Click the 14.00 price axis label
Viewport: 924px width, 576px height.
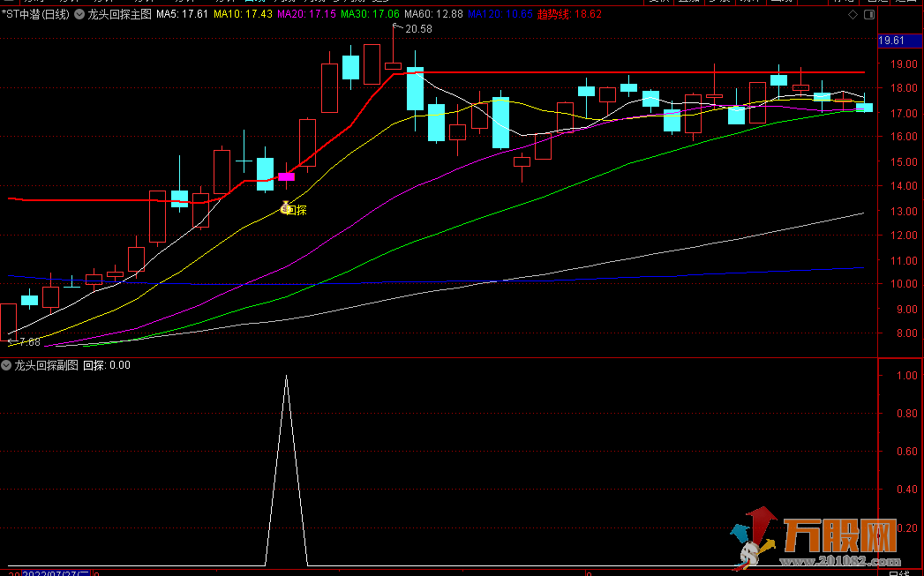click(x=905, y=186)
